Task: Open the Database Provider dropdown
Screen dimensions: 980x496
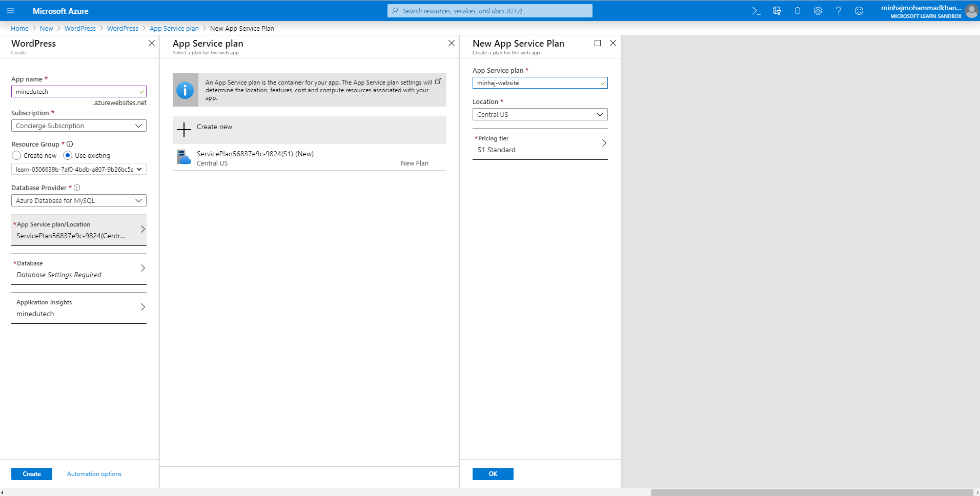Action: pyautogui.click(x=78, y=200)
